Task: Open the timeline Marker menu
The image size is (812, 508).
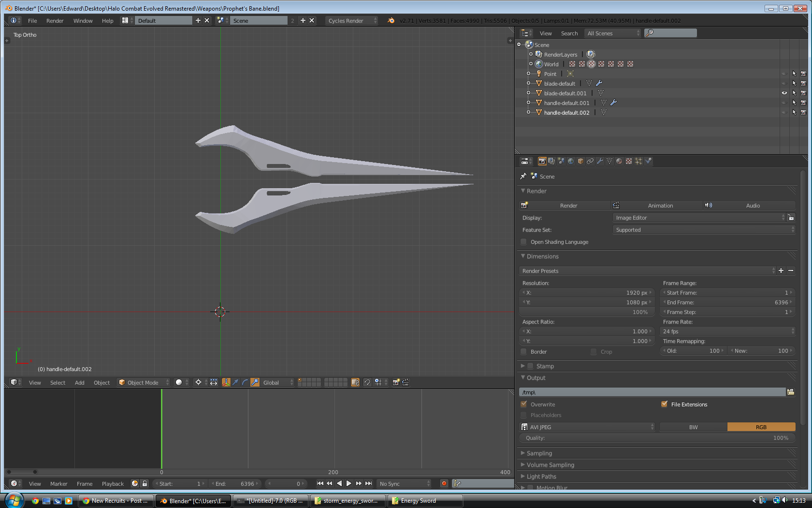Action: tap(59, 483)
